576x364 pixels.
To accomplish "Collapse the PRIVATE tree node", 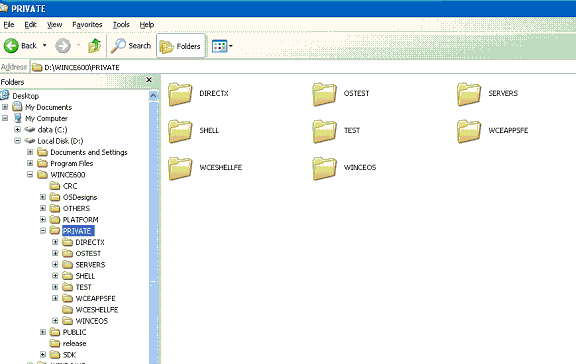I will click(43, 231).
